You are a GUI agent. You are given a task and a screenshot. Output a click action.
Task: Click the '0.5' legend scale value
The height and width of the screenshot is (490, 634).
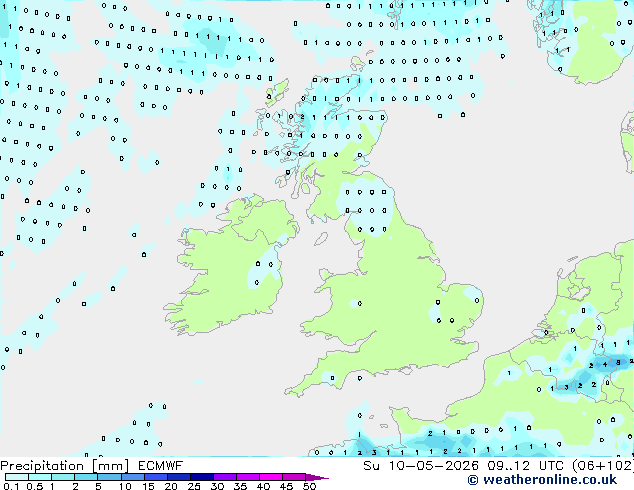(x=35, y=486)
